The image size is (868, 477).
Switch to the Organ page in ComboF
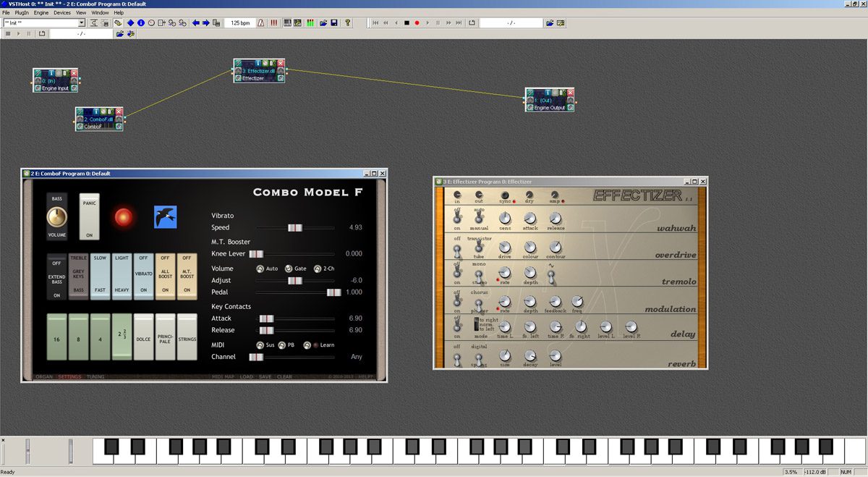pos(44,376)
